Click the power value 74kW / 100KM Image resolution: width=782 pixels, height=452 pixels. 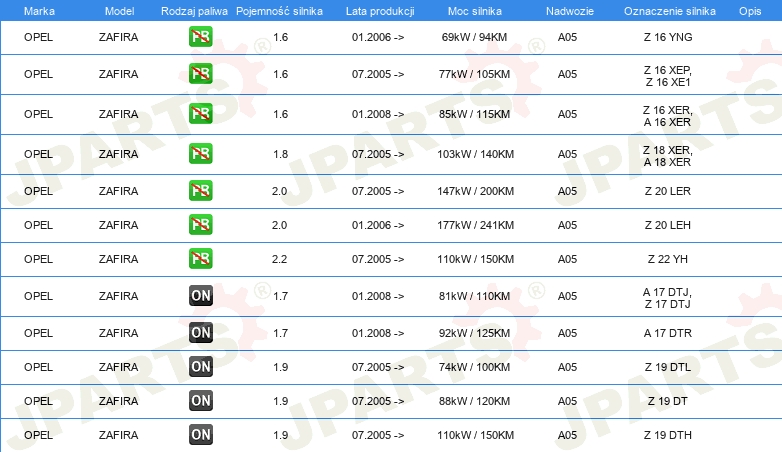[474, 367]
